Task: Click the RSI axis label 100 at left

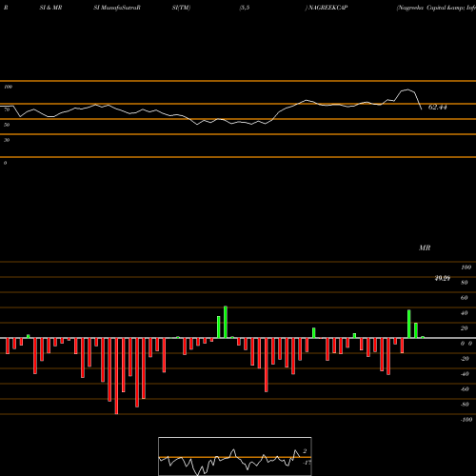Action: 8,87
